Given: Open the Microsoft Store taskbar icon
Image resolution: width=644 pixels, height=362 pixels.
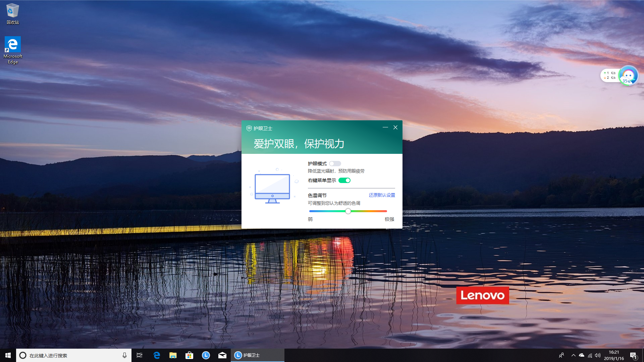Looking at the screenshot, I should [189, 355].
